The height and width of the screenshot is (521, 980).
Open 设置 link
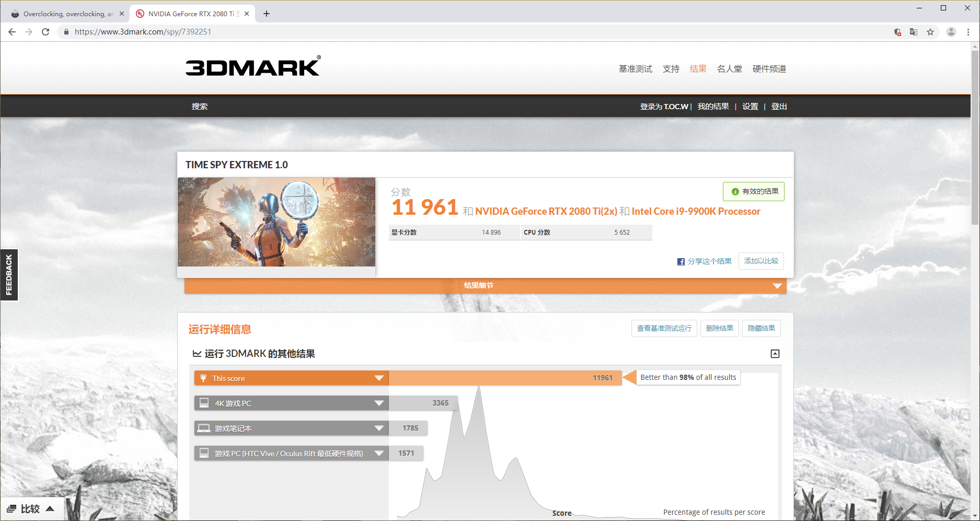pos(751,107)
